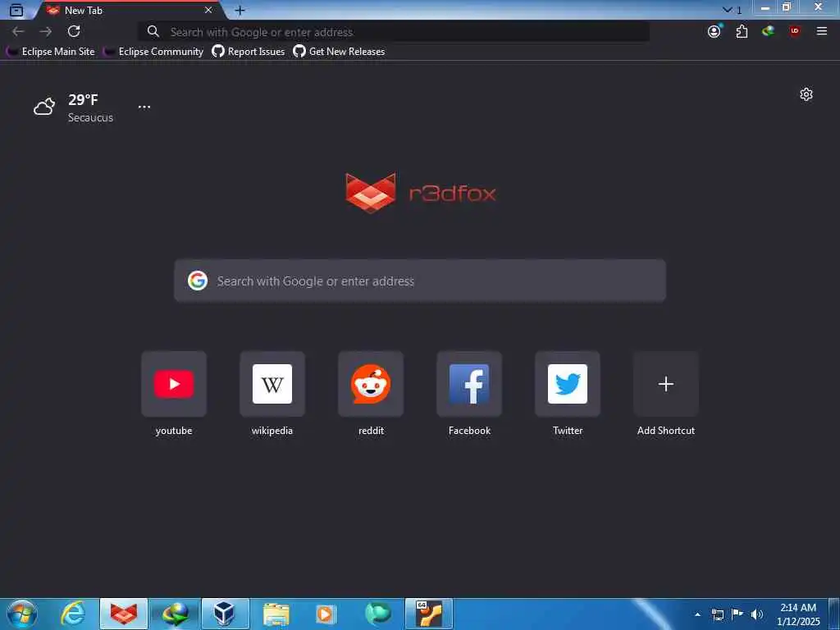Open Eclipse Community bookmark
Viewport: 840px width, 630px height.
[153, 52]
